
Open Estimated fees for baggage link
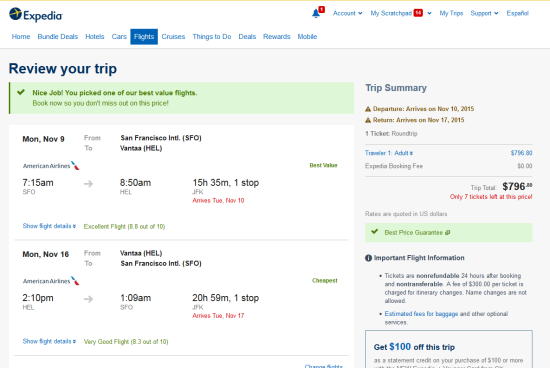(x=421, y=314)
